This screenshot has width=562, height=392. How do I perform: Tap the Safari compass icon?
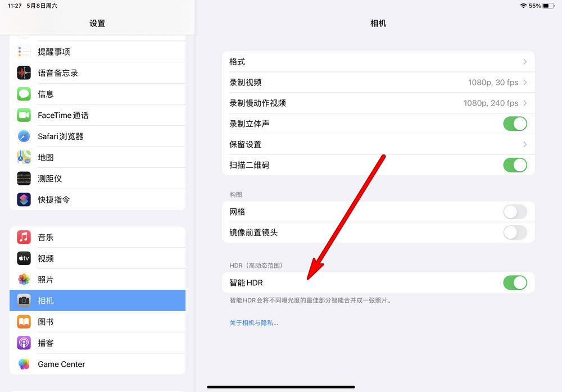click(x=24, y=136)
